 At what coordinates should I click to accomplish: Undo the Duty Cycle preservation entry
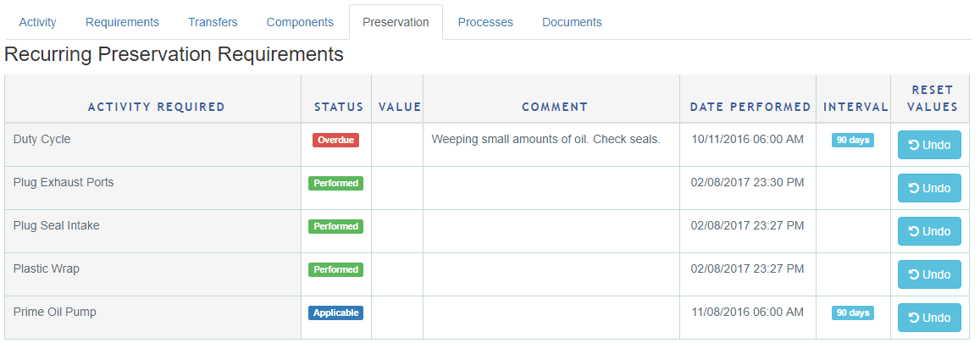pyautogui.click(x=929, y=145)
